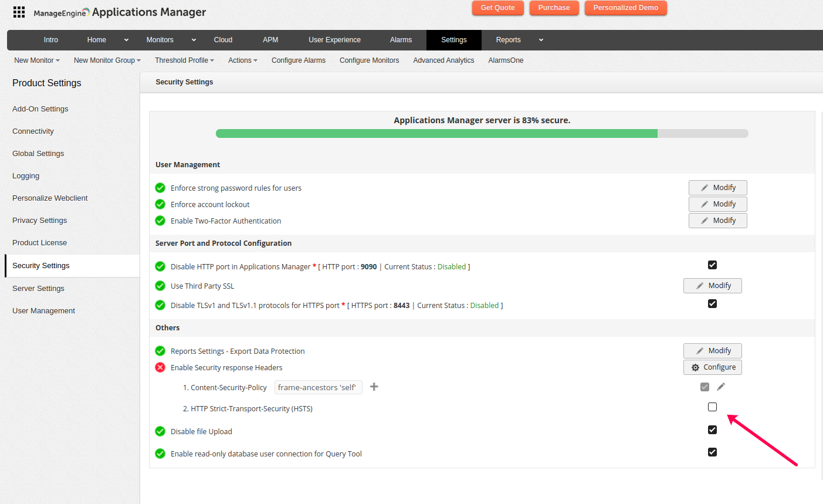Open the apps grid menu icon
823x504 pixels.
pos(19,12)
